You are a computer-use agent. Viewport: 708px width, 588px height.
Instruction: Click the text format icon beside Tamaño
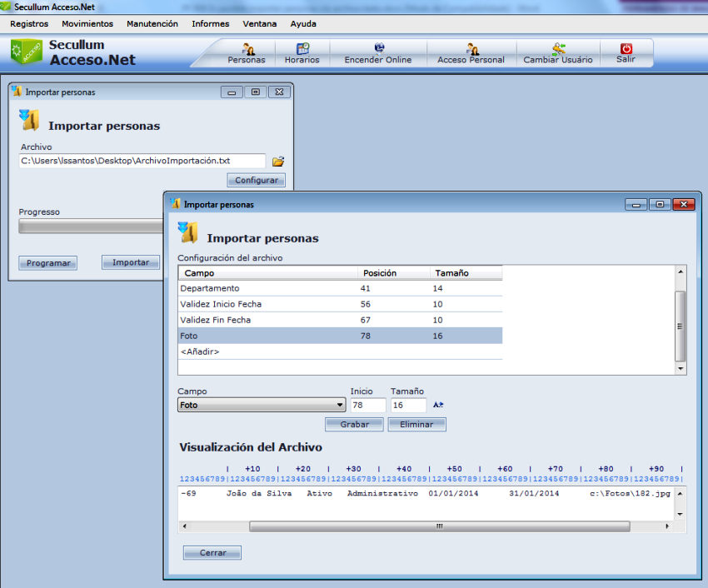click(x=438, y=405)
